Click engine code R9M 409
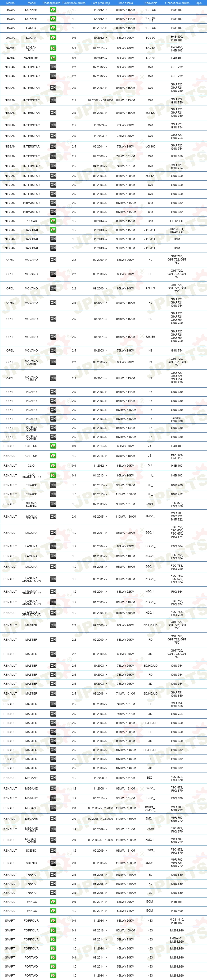 click(x=177, y=485)
